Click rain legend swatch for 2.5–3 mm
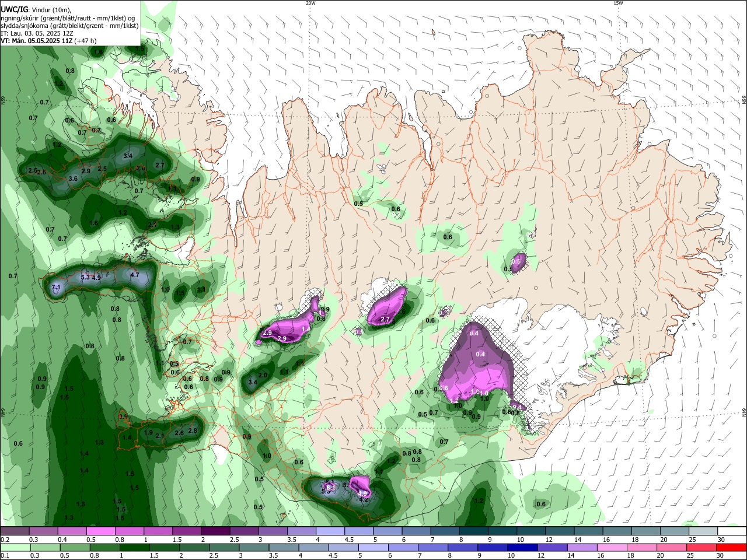This screenshot has width=747, height=560. (224, 548)
